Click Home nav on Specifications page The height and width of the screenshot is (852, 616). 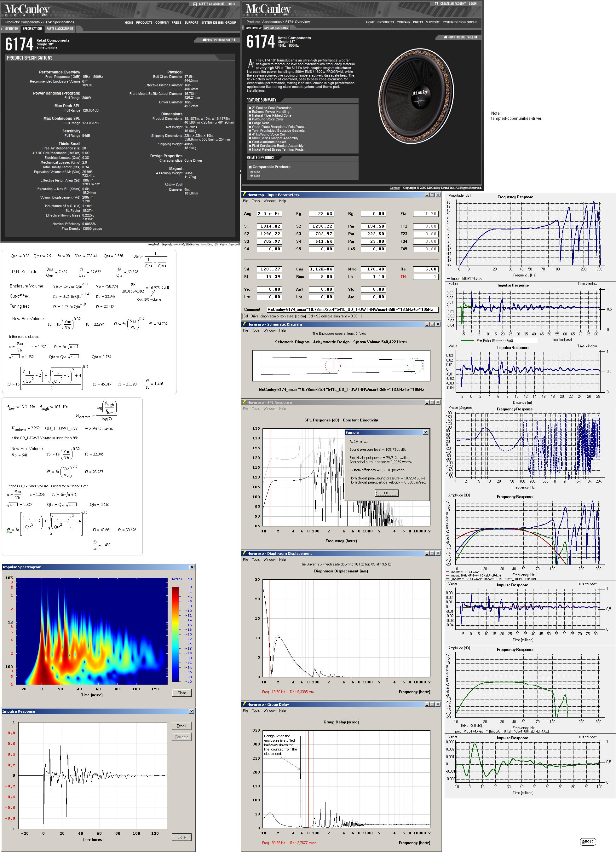(129, 23)
